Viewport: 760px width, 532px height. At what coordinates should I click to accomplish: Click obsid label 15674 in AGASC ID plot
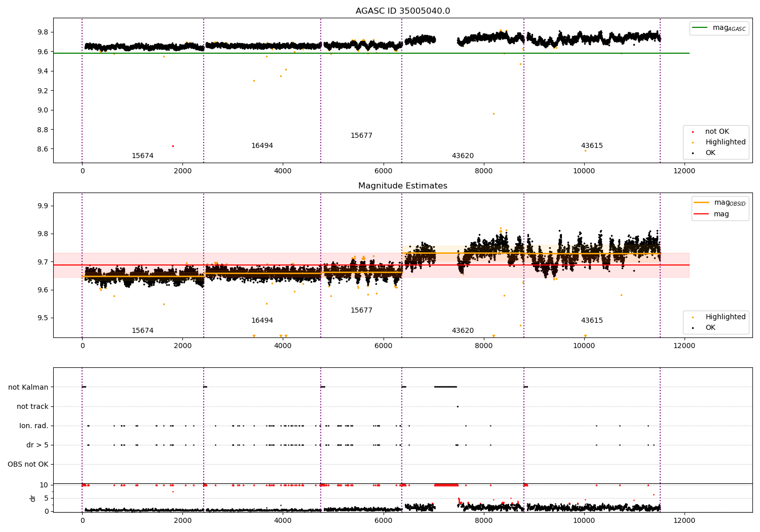pos(142,156)
